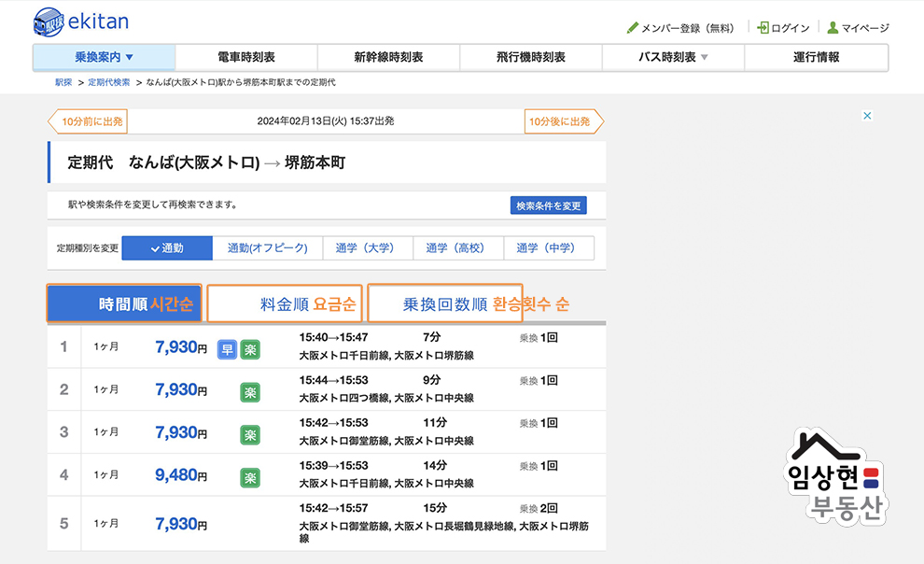
Task: Click the green 楽 badge on route 2
Action: [x=250, y=392]
